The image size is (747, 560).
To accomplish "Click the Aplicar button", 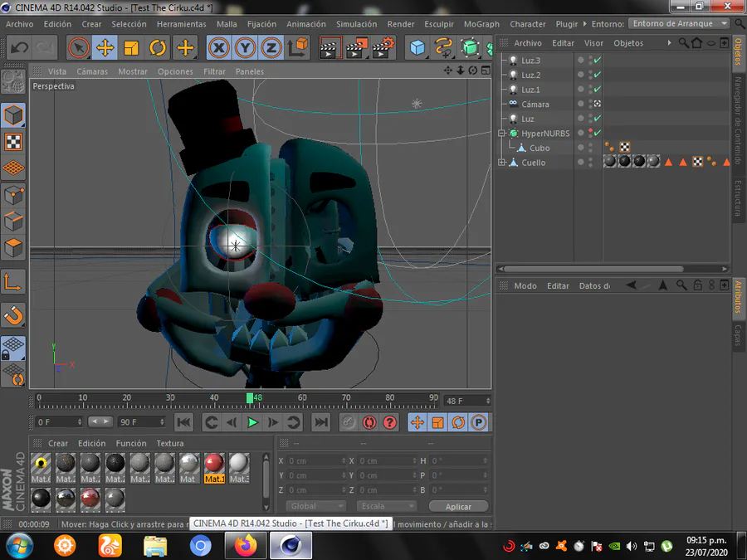I will [458, 506].
